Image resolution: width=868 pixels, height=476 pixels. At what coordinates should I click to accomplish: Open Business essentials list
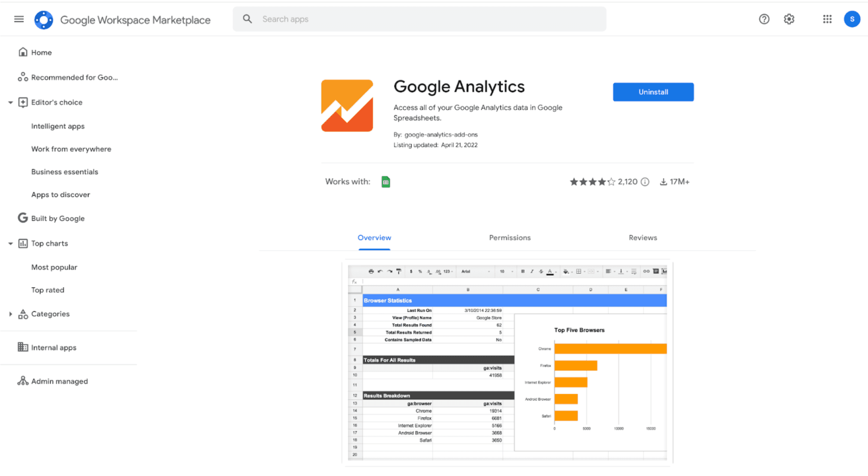coord(65,172)
